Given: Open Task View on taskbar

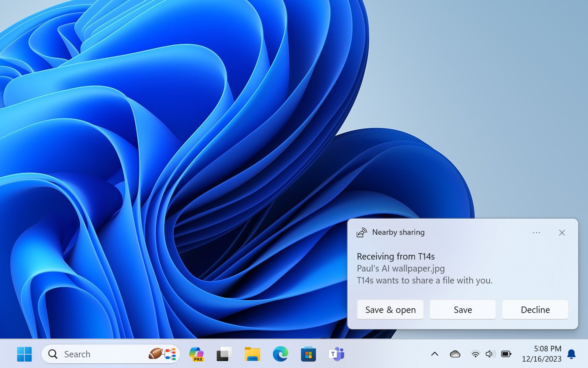Looking at the screenshot, I should (224, 354).
